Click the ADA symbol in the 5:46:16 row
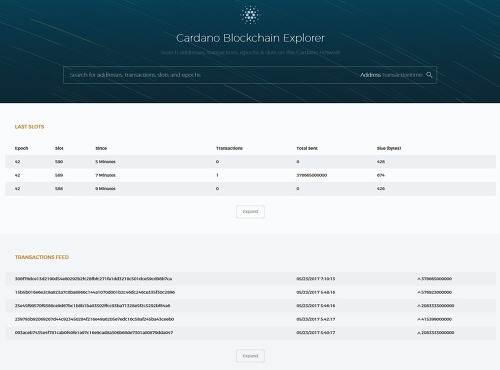500x370 pixels. point(419,306)
